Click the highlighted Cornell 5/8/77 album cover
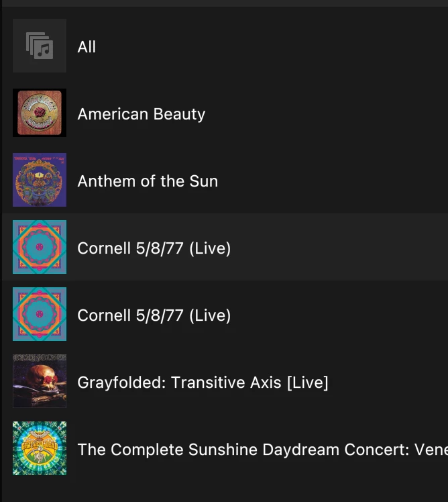Image resolution: width=448 pixels, height=502 pixels. point(40,247)
